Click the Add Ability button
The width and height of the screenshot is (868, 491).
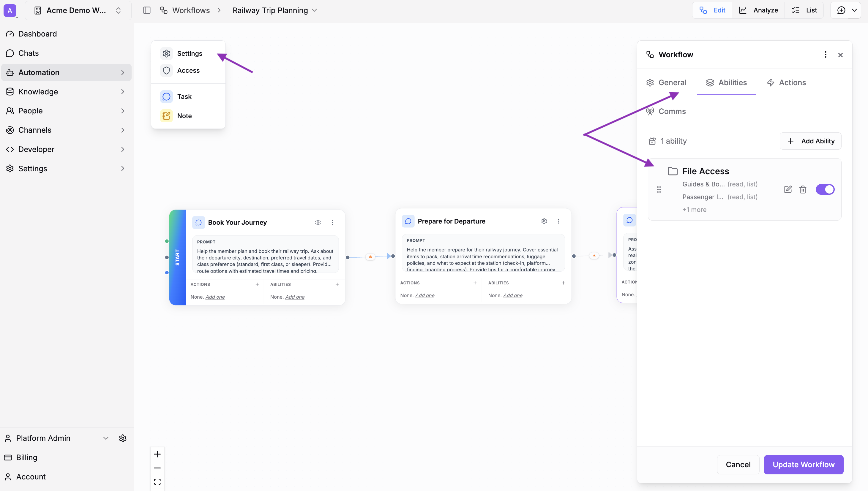click(810, 141)
